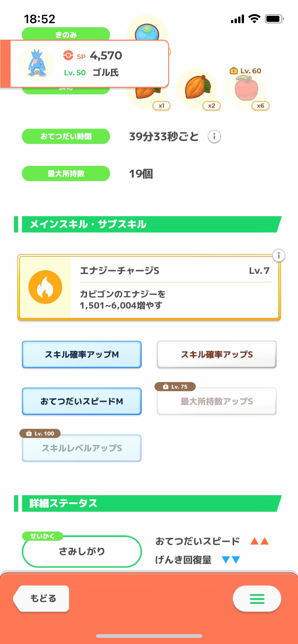This screenshot has height=644, width=298.
Task: Tap the orange flame skill icon
Action: tap(45, 287)
